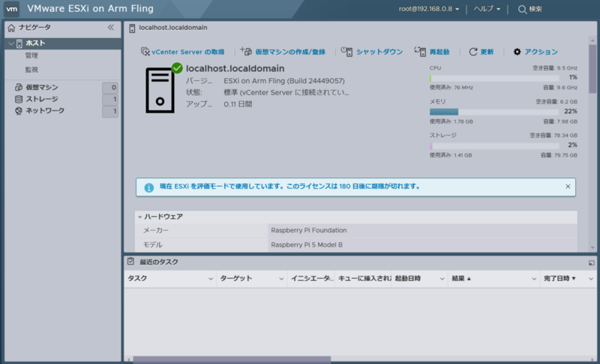Click the recent tasks panel maximize icon

591,262
